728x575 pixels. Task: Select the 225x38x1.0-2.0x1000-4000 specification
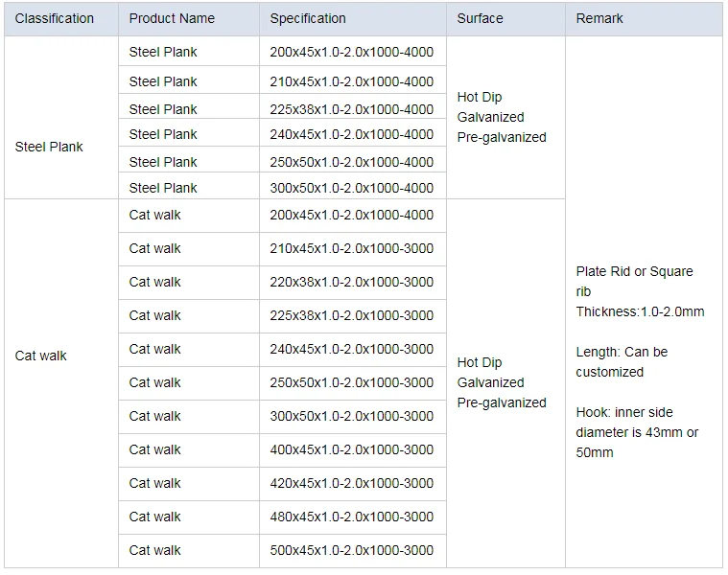point(351,109)
